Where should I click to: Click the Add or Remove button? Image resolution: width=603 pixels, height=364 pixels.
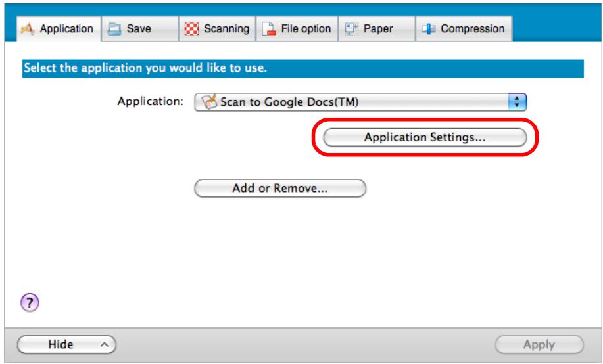tap(280, 189)
